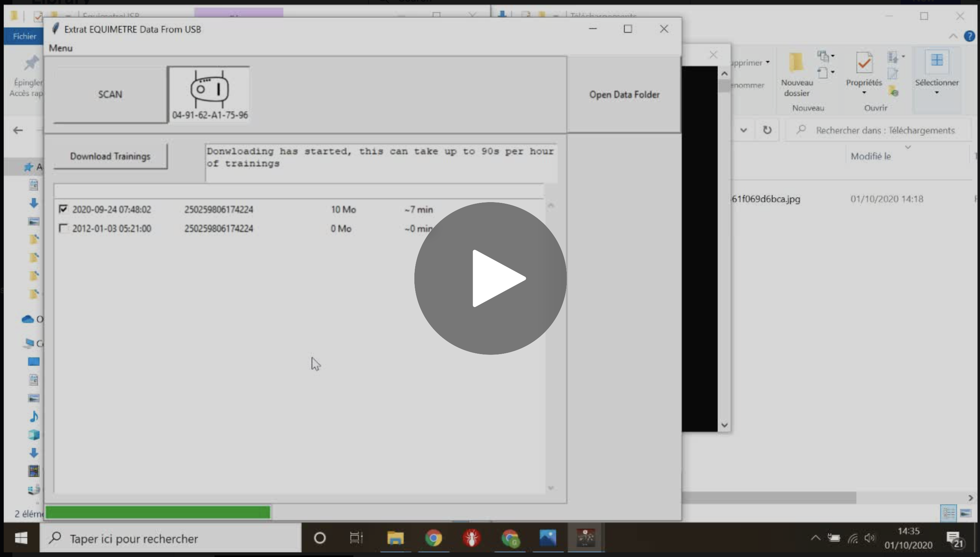Screen dimensions: 980x557
Task: Open the active Equimetre app taskbar icon
Action: coord(586,538)
